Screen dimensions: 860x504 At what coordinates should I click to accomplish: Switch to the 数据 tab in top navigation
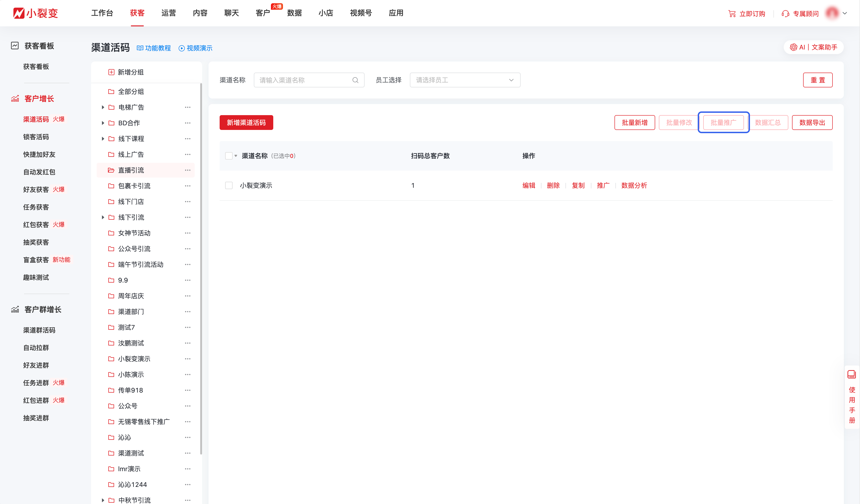point(295,13)
